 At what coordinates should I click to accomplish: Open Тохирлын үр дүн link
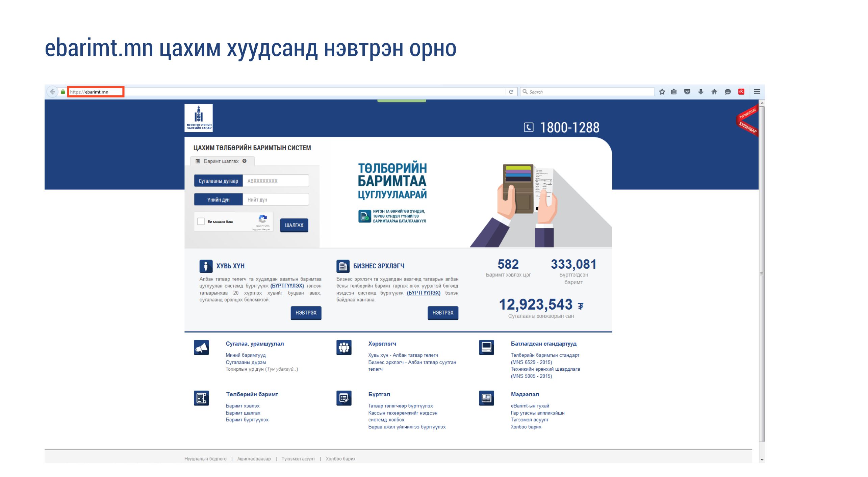(x=262, y=369)
